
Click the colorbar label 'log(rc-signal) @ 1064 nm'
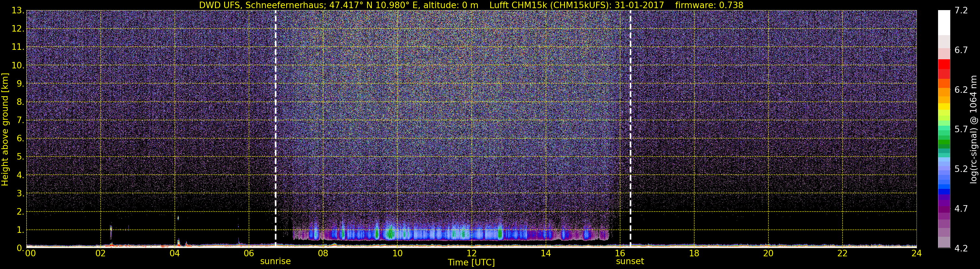click(973, 130)
